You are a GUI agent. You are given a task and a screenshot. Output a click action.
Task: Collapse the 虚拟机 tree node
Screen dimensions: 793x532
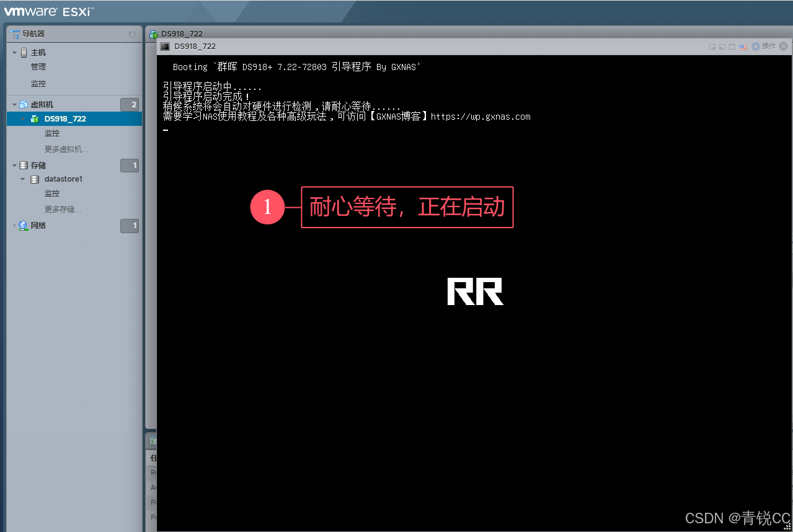15,105
